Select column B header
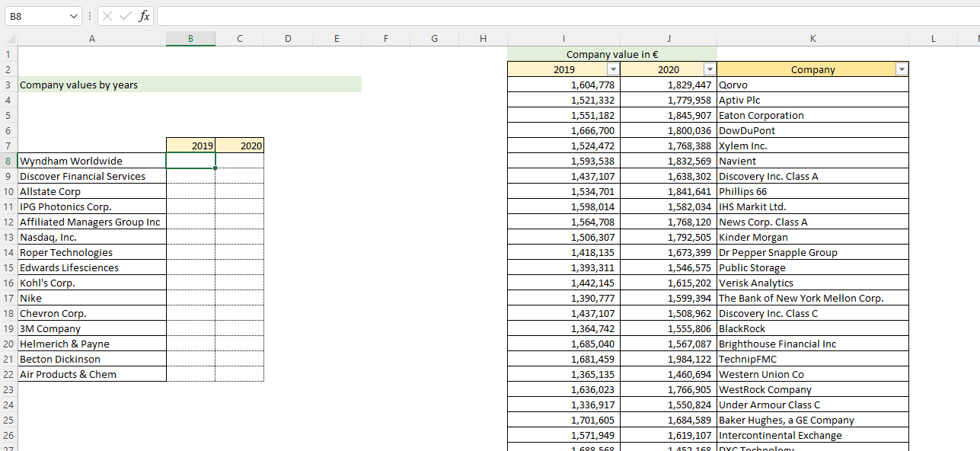This screenshot has width=980, height=451. 191,39
